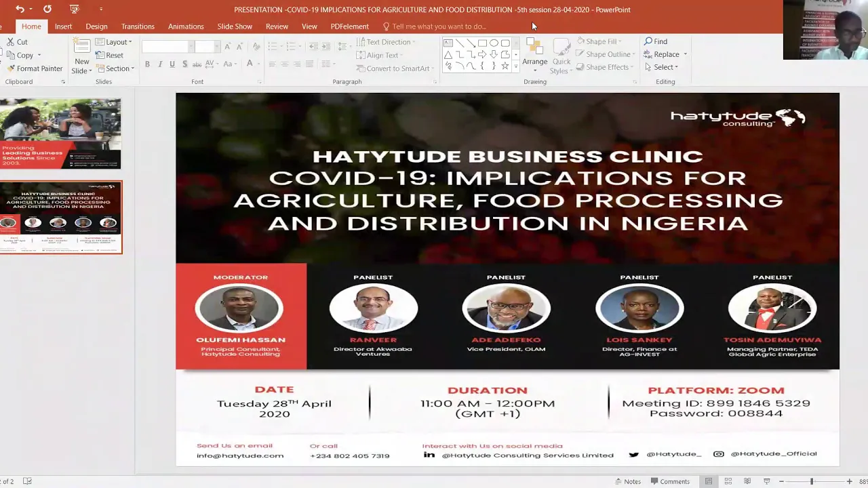
Task: Switch to the Animations tab
Action: click(x=186, y=26)
